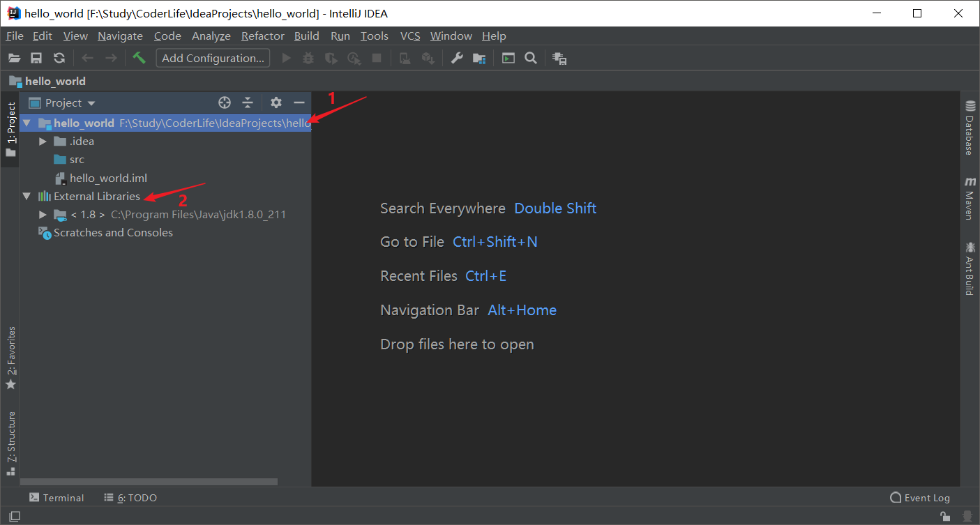The image size is (980, 525).
Task: Click the inspector hat icon in status bar
Action: [967, 517]
